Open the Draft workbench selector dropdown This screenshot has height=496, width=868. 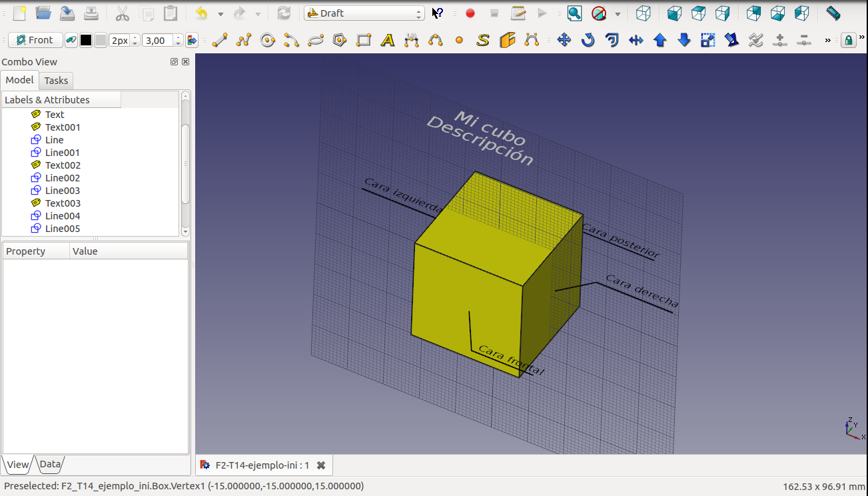[364, 13]
